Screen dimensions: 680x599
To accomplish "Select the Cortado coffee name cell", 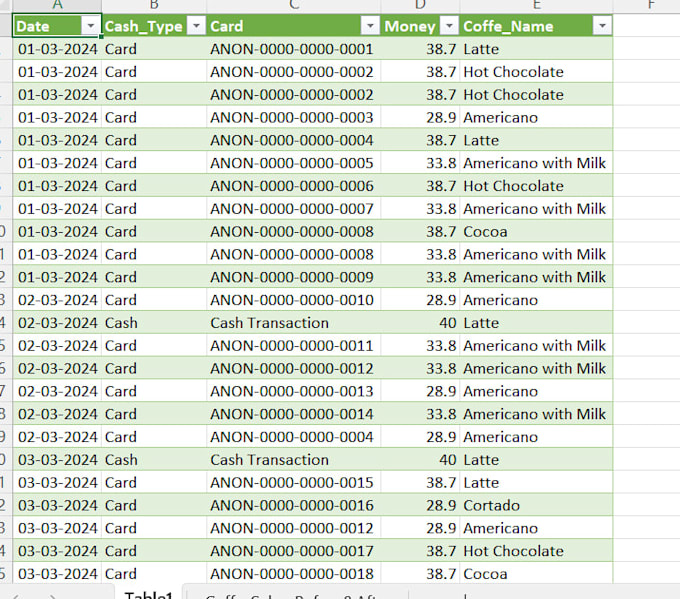I will [x=536, y=505].
